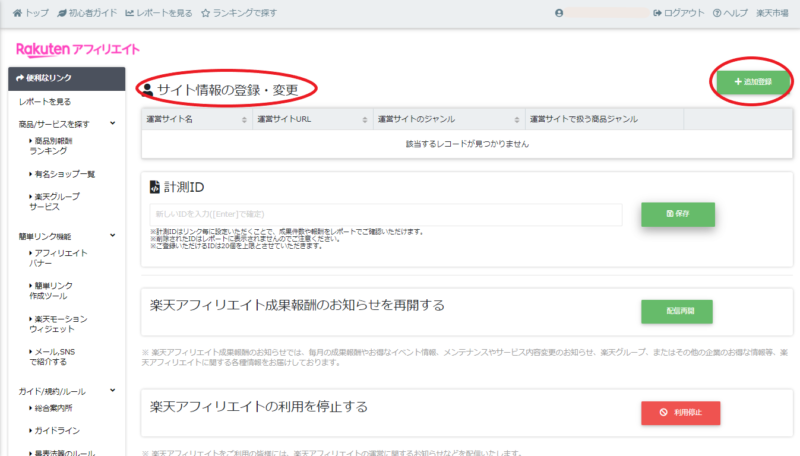The height and width of the screenshot is (456, 800).
Task: Click the user account icon
Action: [559, 13]
